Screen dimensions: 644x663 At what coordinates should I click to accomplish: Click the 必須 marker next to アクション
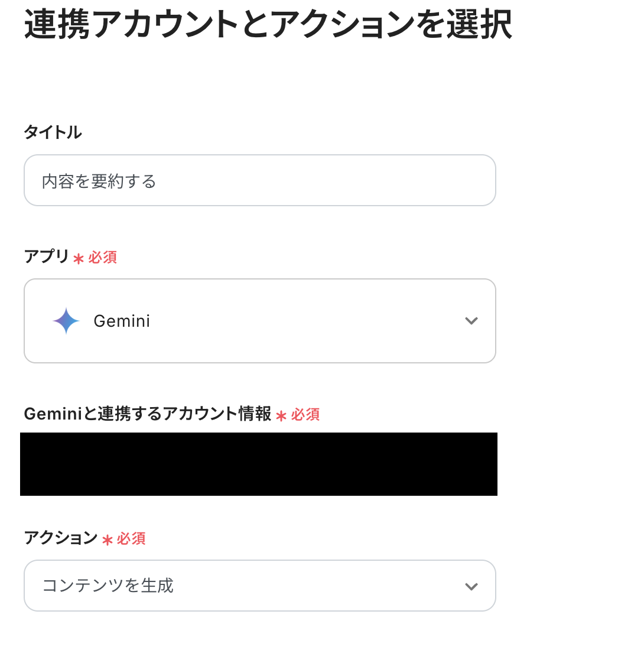pos(131,539)
